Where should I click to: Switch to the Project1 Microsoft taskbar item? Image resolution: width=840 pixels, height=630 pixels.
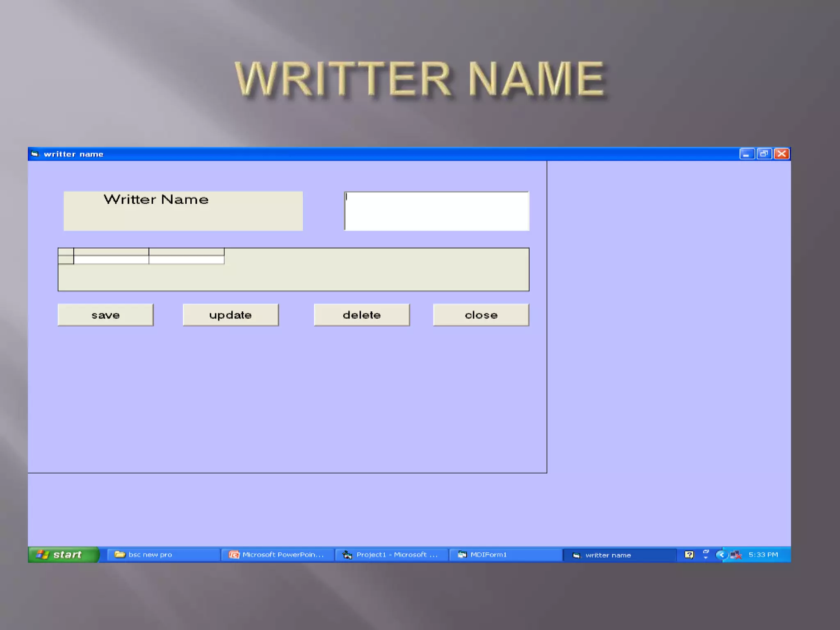tap(391, 555)
